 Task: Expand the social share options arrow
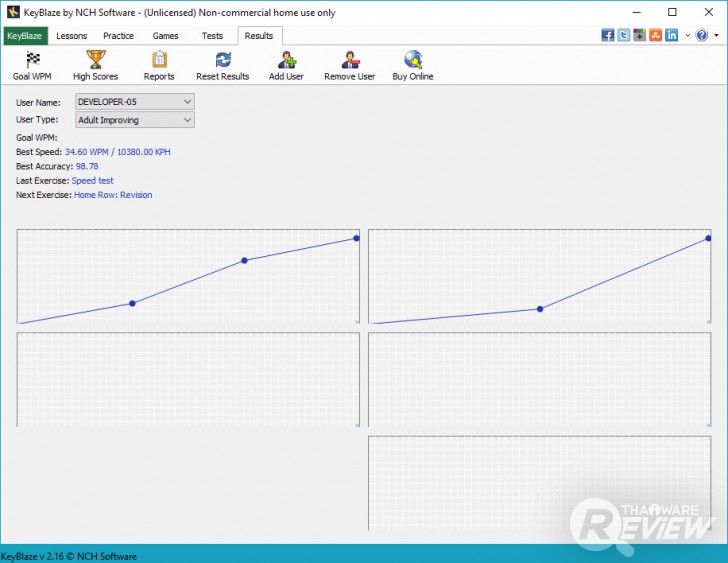click(x=688, y=35)
